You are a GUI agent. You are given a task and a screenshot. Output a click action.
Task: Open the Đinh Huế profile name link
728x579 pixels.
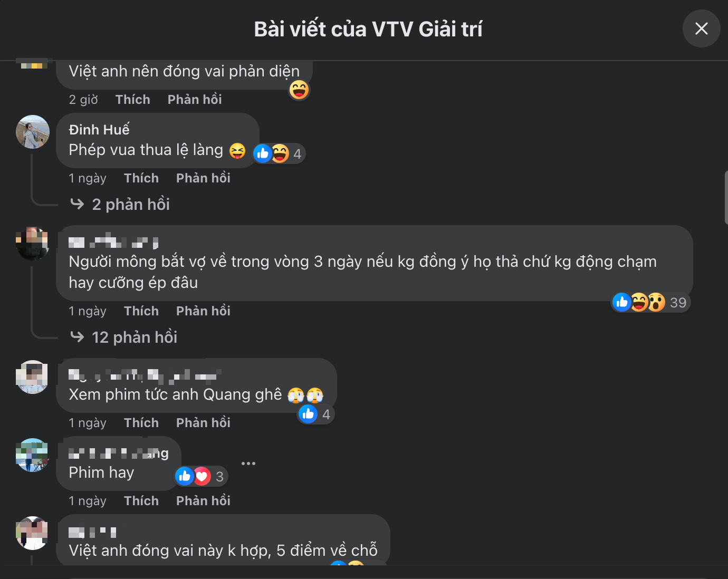click(99, 130)
